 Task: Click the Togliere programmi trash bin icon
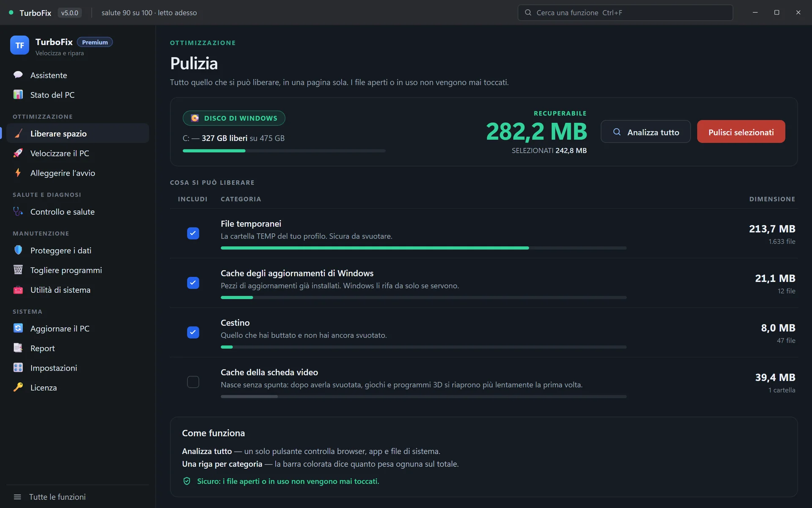[18, 270]
